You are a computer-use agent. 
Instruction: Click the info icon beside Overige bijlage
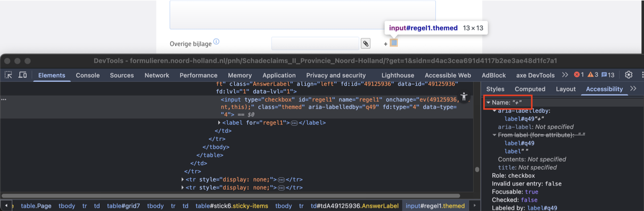pyautogui.click(x=216, y=42)
